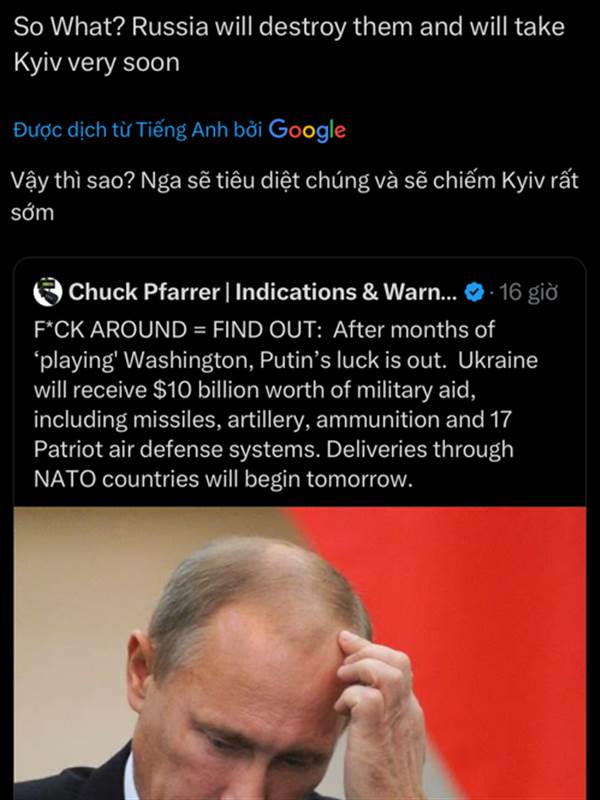600x800 pixels.
Task: Select the 'So What? Russia will destroy' line
Action: click(289, 27)
